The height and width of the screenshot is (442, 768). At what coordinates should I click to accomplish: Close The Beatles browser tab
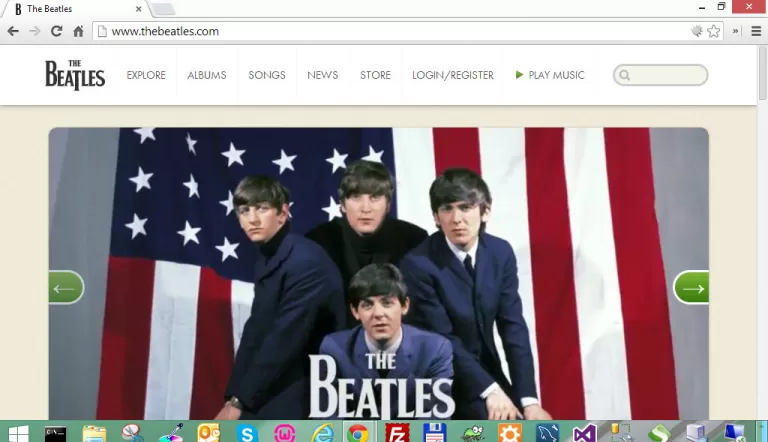point(139,9)
